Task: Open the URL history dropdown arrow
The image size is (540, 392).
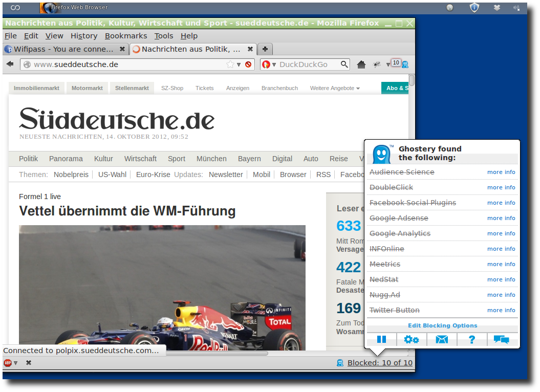Action: [x=239, y=65]
